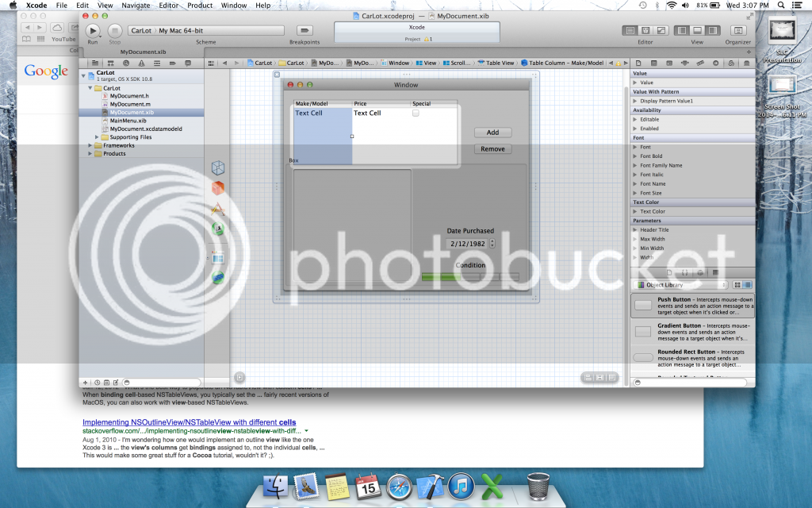Collapse the CarLot project root
812x508 pixels.
coord(83,75)
